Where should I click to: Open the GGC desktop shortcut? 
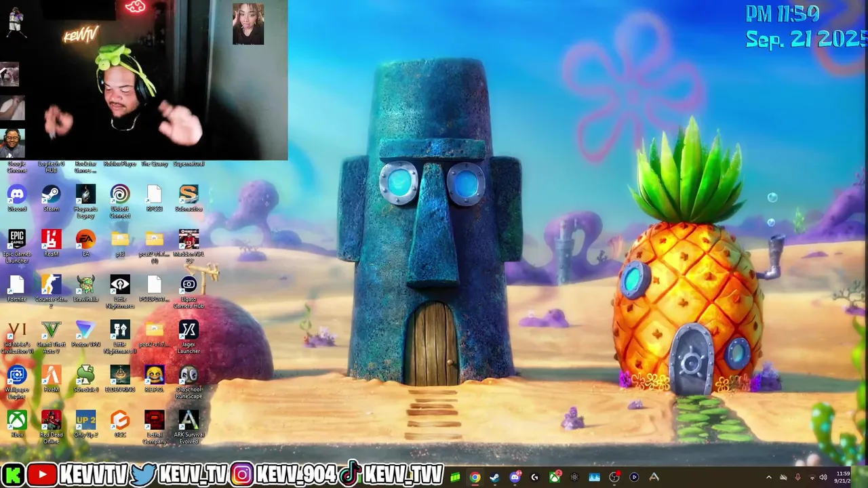pos(120,425)
